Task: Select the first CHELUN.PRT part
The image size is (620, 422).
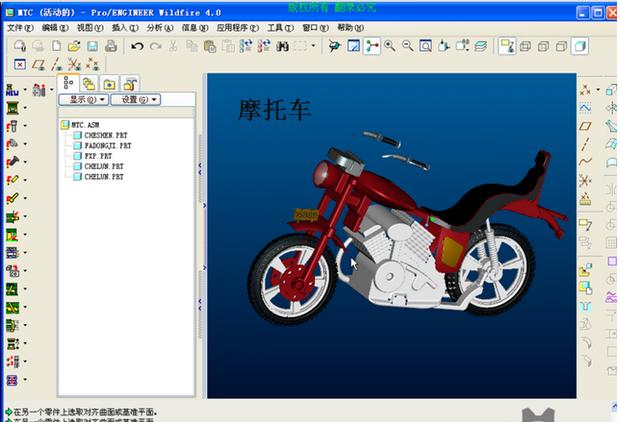Action: coord(98,166)
